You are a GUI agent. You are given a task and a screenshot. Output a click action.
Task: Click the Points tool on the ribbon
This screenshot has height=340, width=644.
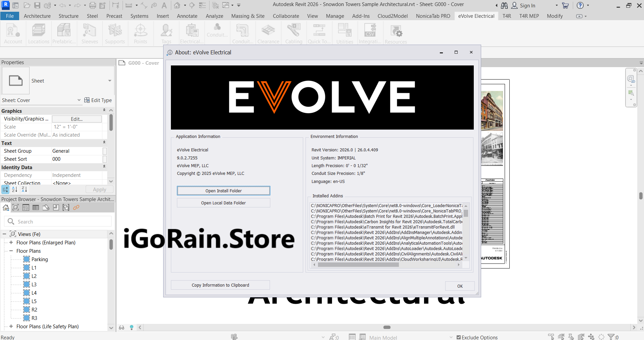[140, 33]
